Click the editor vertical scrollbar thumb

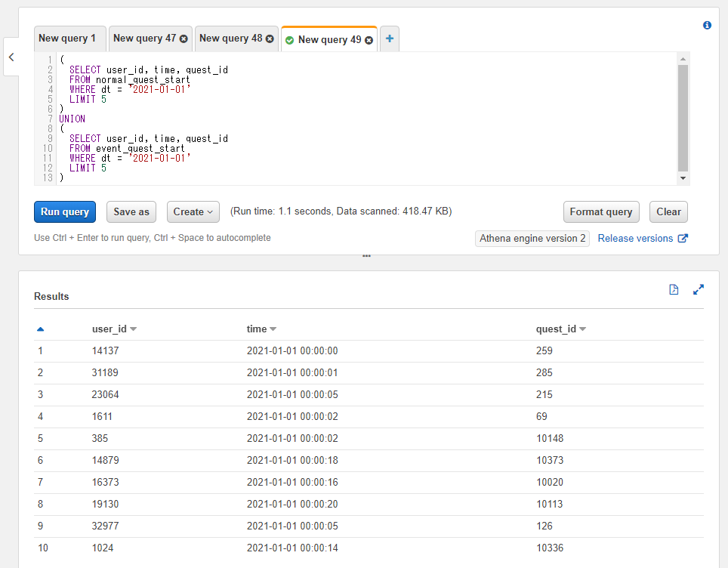(683, 119)
